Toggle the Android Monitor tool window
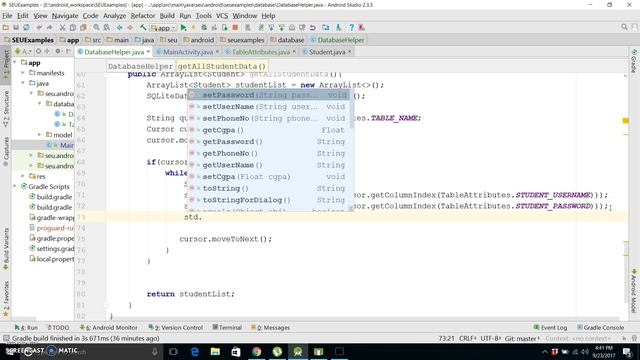This screenshot has height=360, width=640. click(109, 327)
